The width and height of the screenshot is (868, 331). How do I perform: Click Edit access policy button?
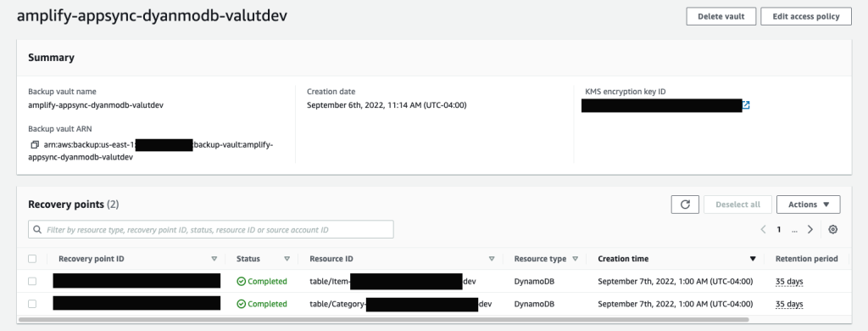(x=806, y=17)
